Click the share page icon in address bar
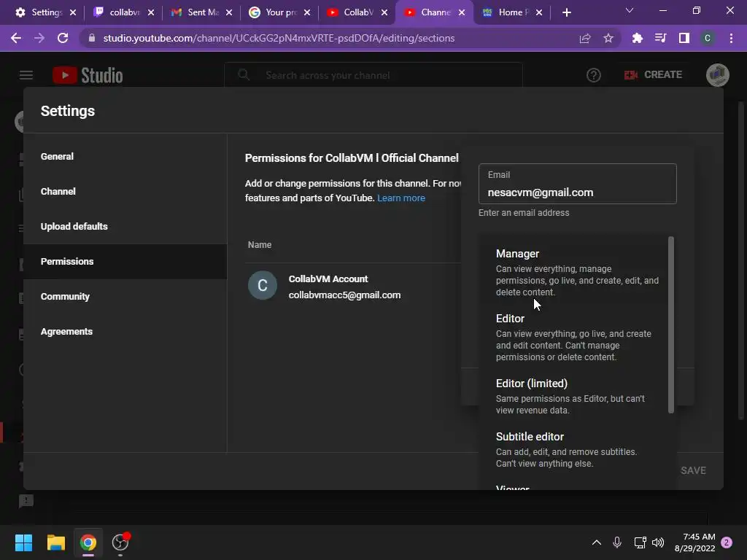This screenshot has height=560, width=747. point(585,38)
